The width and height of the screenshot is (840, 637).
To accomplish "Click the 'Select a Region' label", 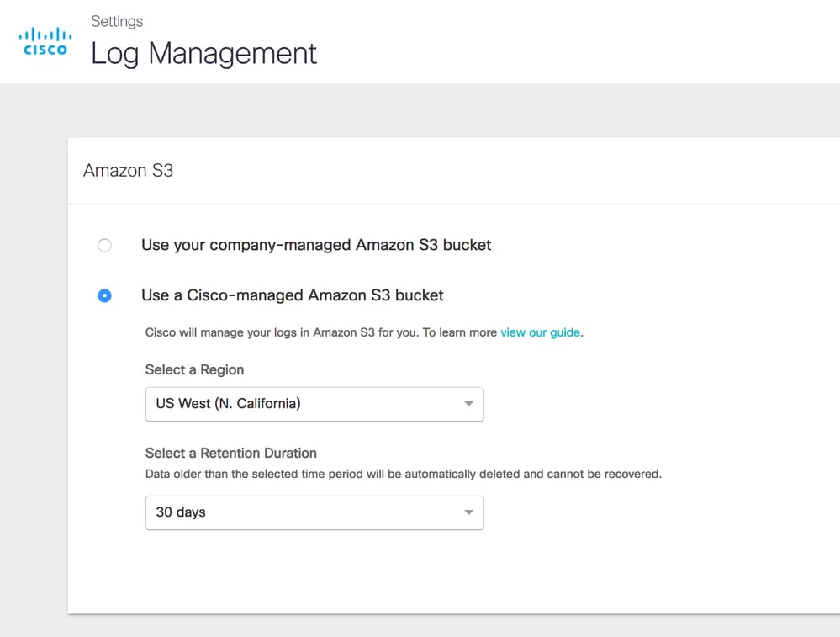I will pos(194,369).
